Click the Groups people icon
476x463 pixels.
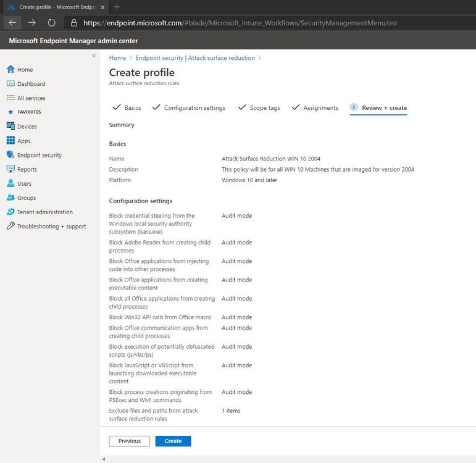(10, 198)
